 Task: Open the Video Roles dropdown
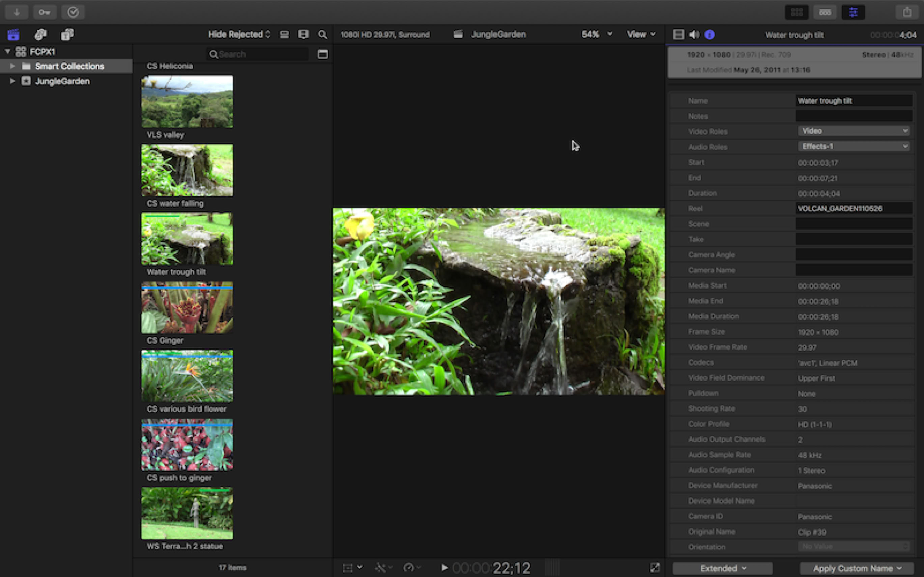pos(854,131)
